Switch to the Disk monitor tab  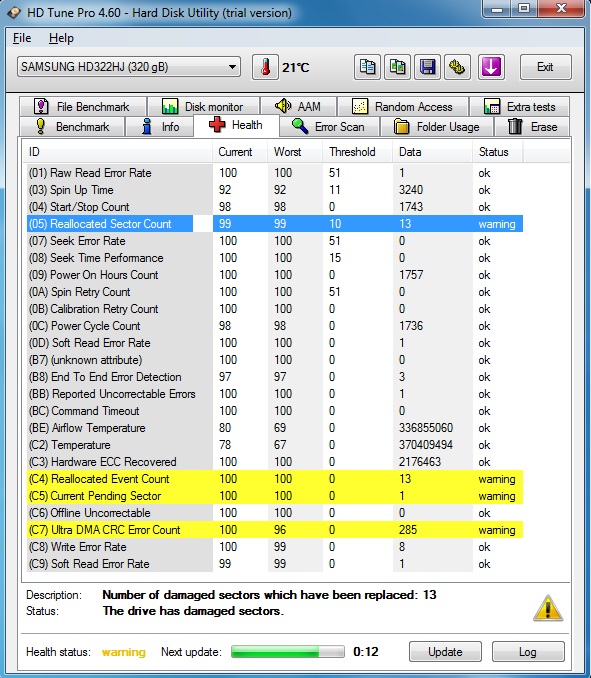(203, 106)
